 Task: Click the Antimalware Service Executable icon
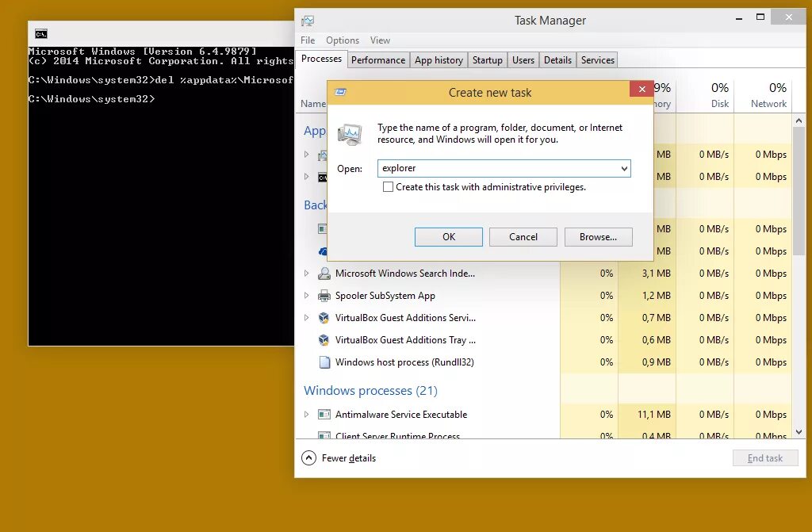324,415
